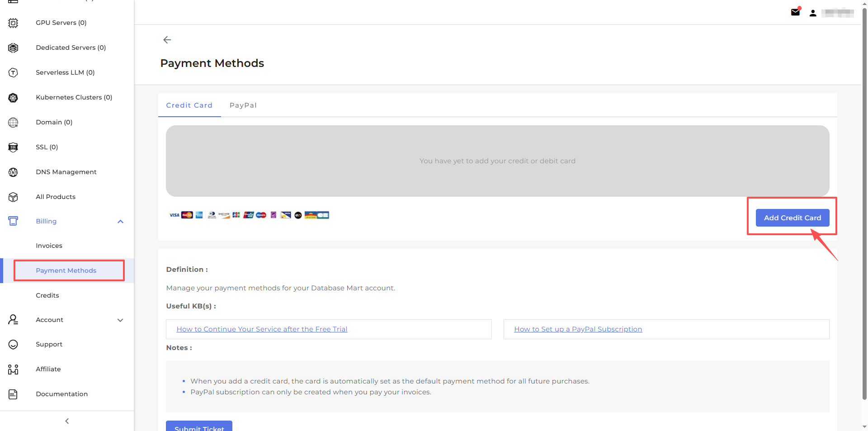This screenshot has height=431, width=868.
Task: Click the Domain globe icon
Action: (13, 122)
